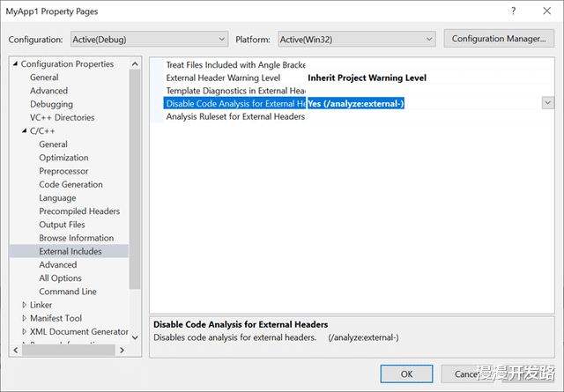Open the Language page
564x392 pixels.
(x=57, y=198)
